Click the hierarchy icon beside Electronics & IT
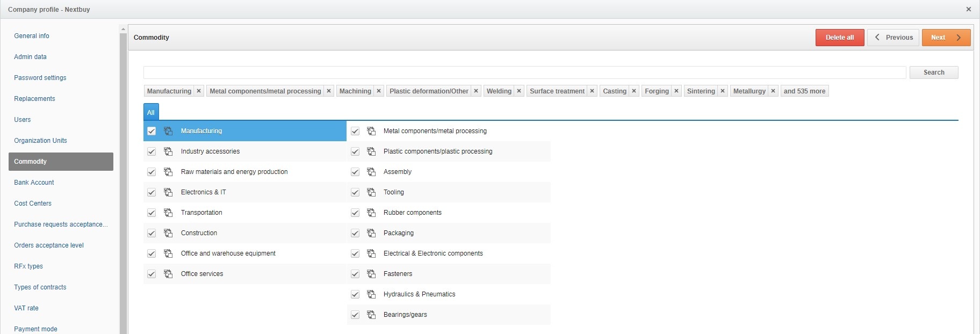Viewport: 980px width, 334px height. [x=168, y=192]
